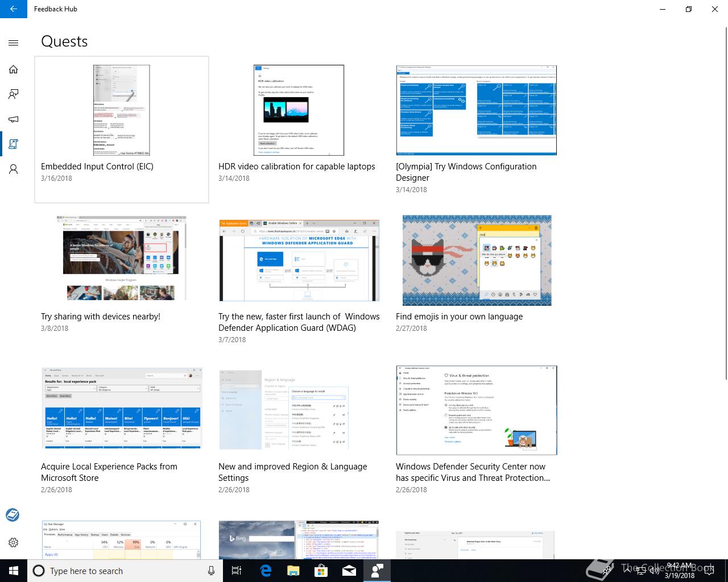Open the Announcements megaphone icon

pos(14,119)
